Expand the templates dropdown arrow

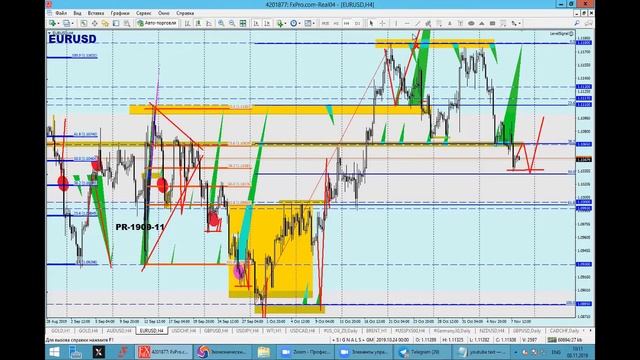[313, 23]
